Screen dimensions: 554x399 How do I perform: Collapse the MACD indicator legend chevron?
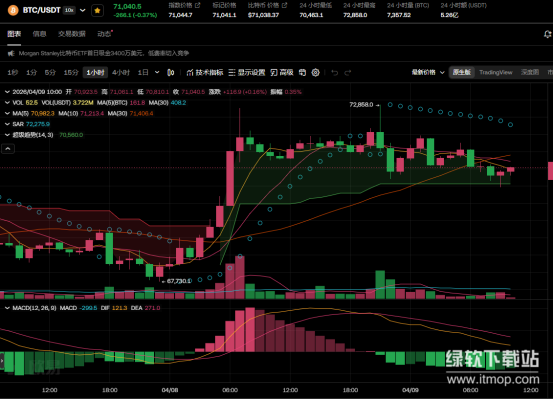7,308
